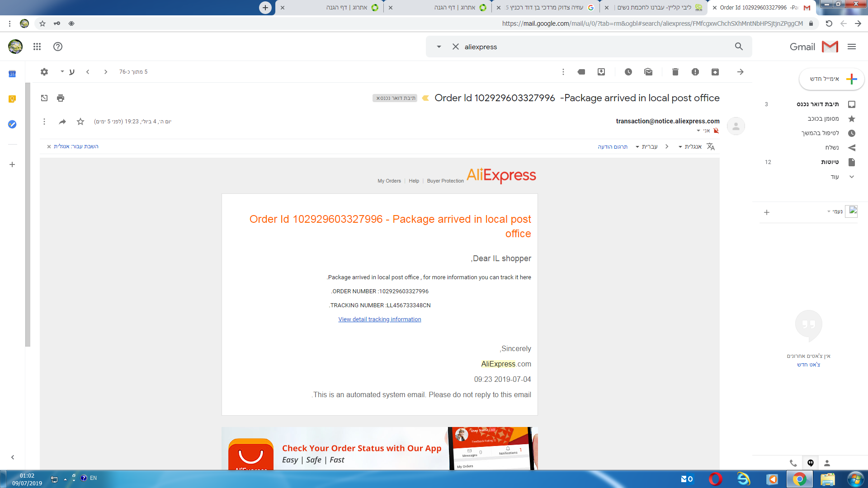868x488 pixels.
Task: Click the vertical scrollbar on left side
Action: pyautogui.click(x=28, y=215)
